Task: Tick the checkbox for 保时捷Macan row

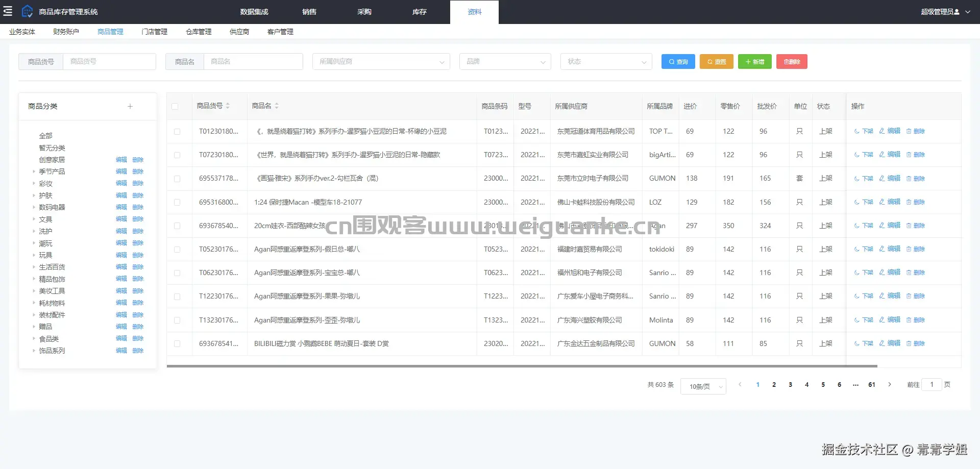Action: click(x=177, y=203)
